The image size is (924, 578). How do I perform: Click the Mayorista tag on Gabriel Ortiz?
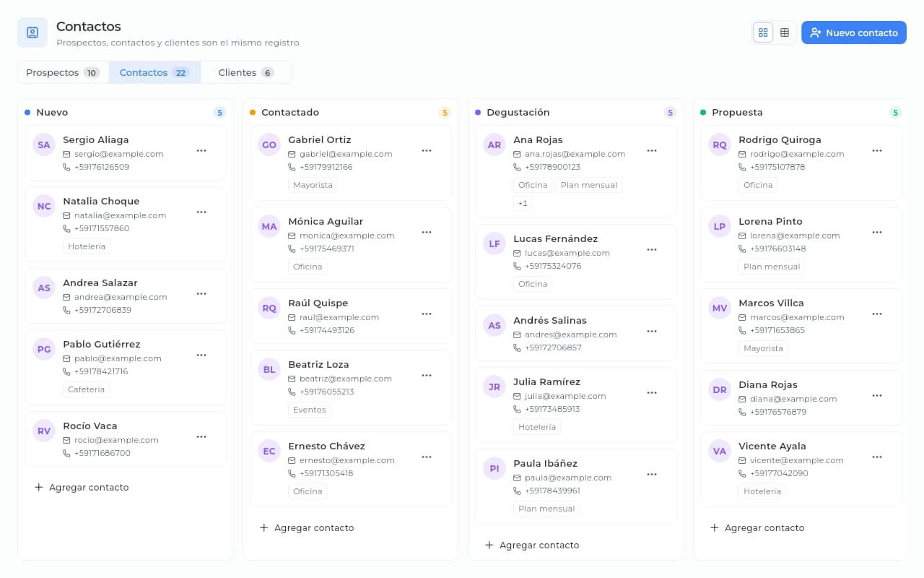point(313,185)
